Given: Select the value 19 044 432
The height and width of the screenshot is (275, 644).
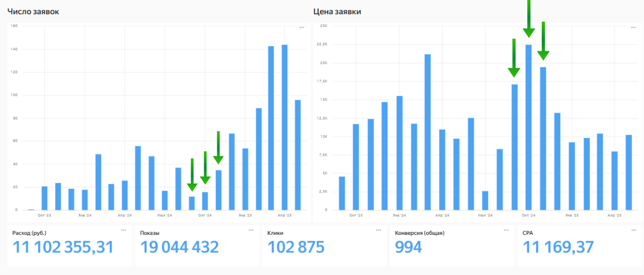Looking at the screenshot, I should pos(180,247).
